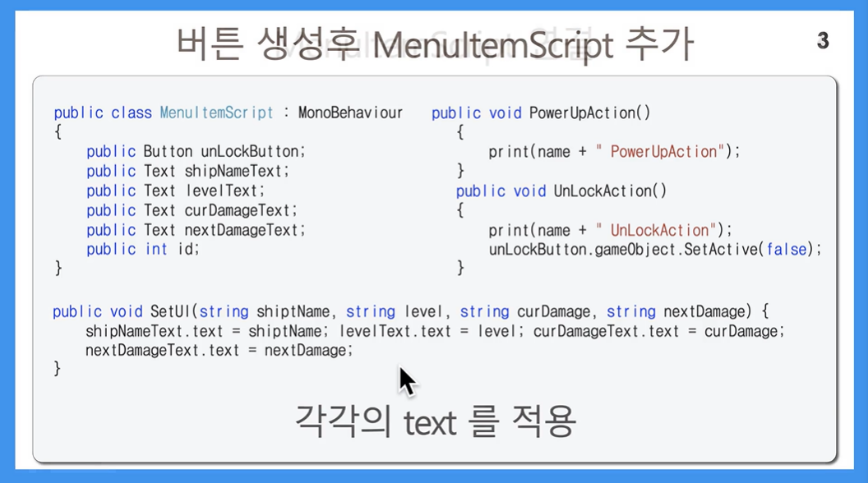Screen dimensions: 868x483
Task: Click the 'nextDamageText.text = nextDamage;' line
Action: pos(219,351)
